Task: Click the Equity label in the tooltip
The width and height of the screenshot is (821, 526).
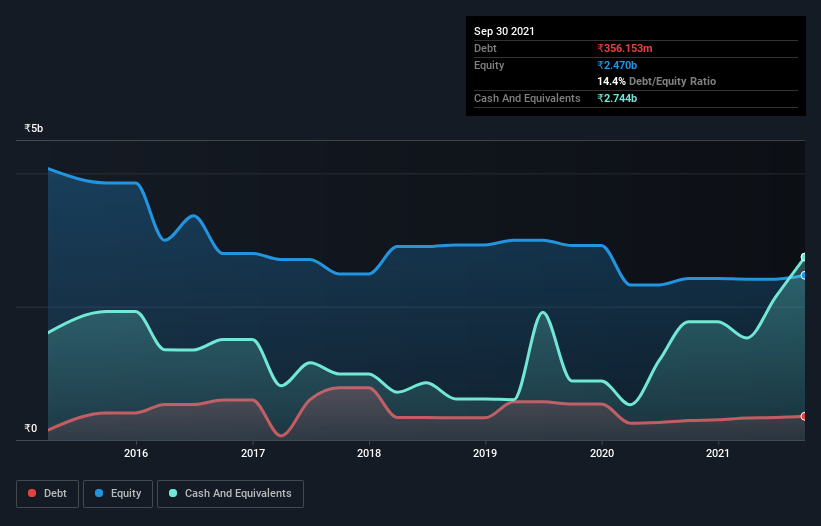Action: (x=489, y=65)
